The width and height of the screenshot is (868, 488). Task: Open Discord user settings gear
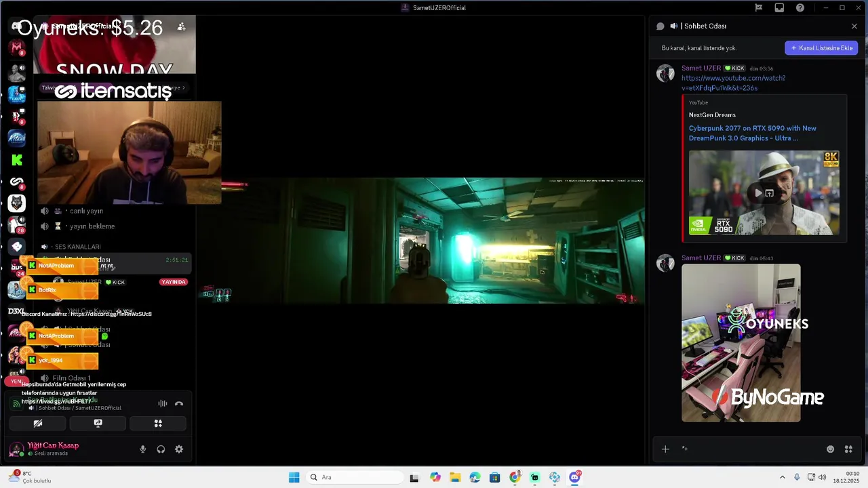pyautogui.click(x=179, y=449)
